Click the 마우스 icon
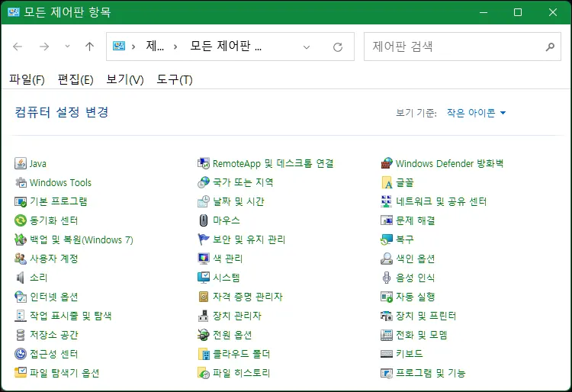Viewport: 572px width, 392px height. click(204, 220)
